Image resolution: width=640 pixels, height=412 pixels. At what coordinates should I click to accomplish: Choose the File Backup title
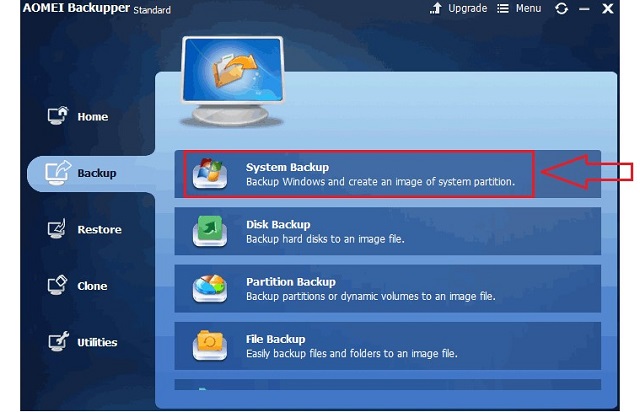[276, 339]
